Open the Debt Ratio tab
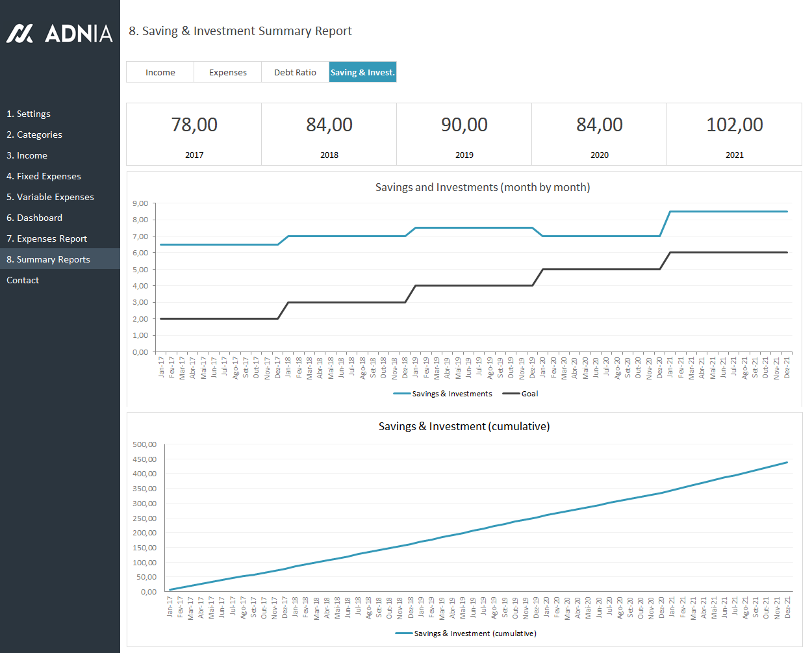The height and width of the screenshot is (653, 812). 295,72
